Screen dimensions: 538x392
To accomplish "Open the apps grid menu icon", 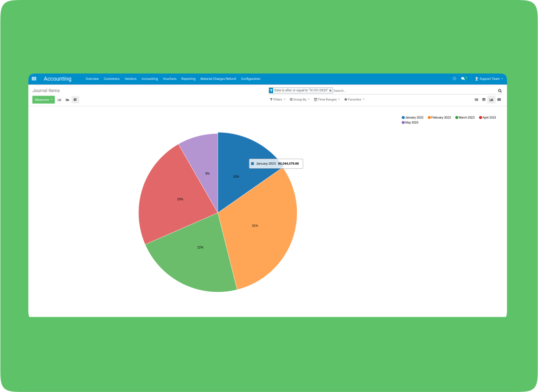I will pyautogui.click(x=34, y=79).
